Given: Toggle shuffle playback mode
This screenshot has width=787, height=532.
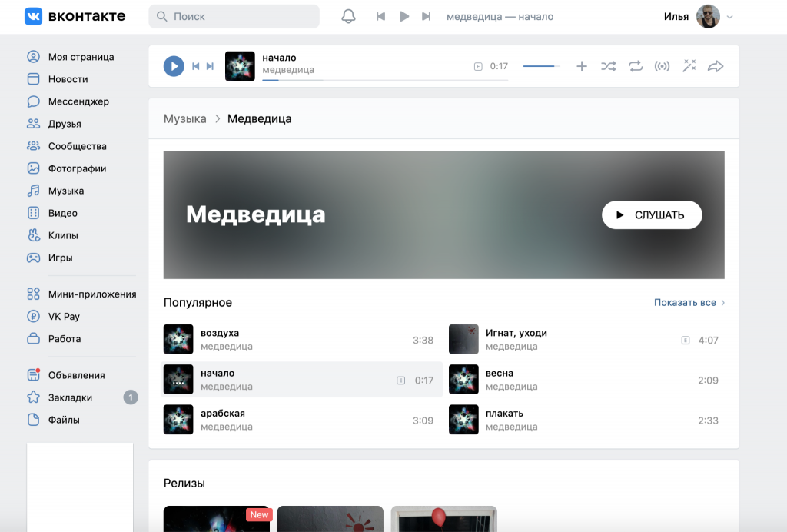Looking at the screenshot, I should 609,66.
